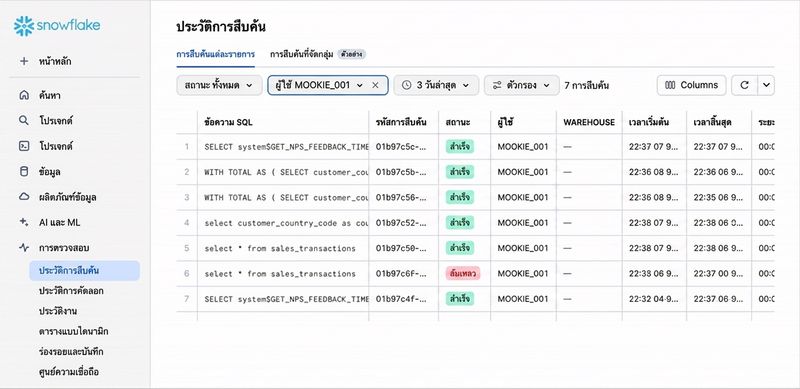Open the dropdown arrow next to refresh

(x=766, y=85)
